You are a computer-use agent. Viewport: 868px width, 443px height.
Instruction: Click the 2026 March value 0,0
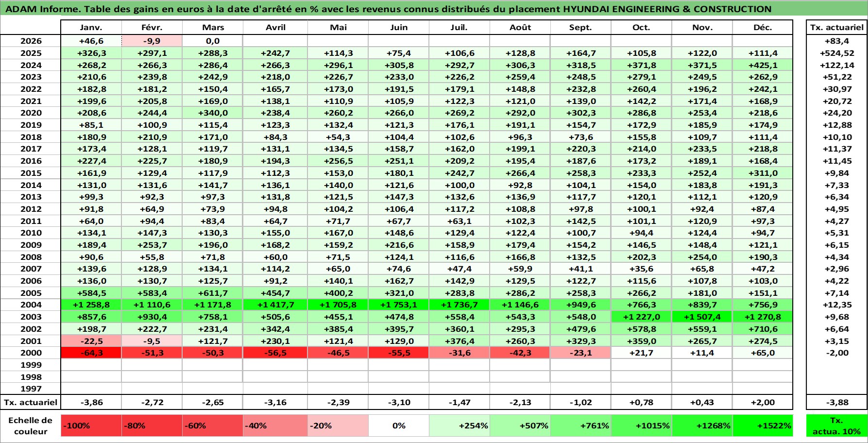212,41
